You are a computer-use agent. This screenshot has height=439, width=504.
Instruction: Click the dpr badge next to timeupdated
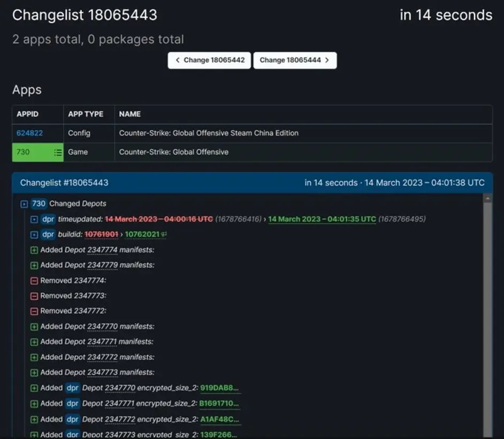(48, 219)
